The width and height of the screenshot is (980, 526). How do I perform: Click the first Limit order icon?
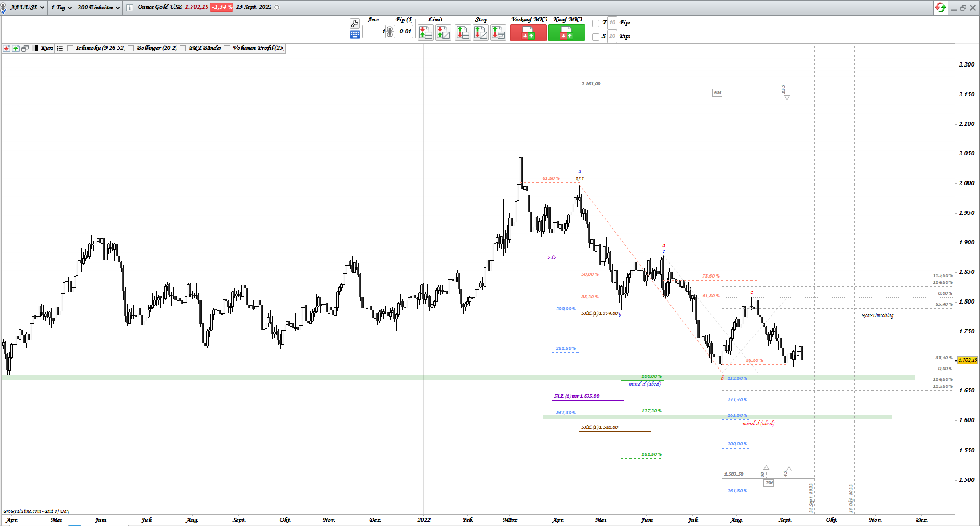click(425, 32)
